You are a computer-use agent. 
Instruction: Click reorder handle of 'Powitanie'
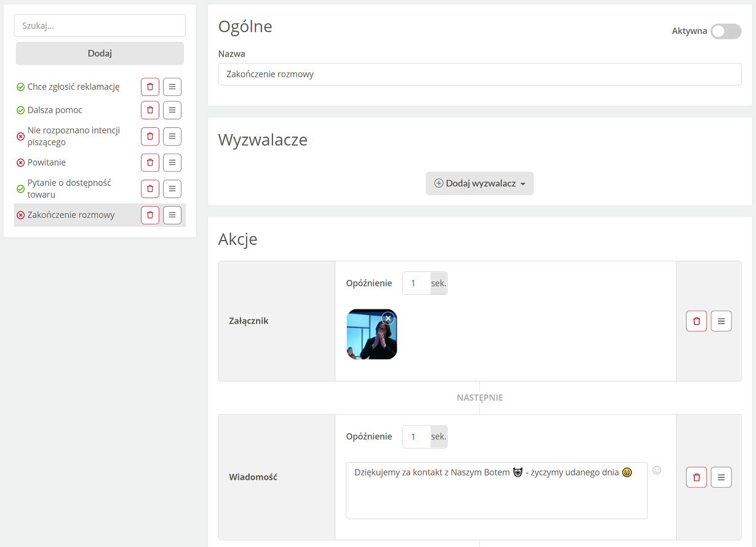[x=172, y=162]
